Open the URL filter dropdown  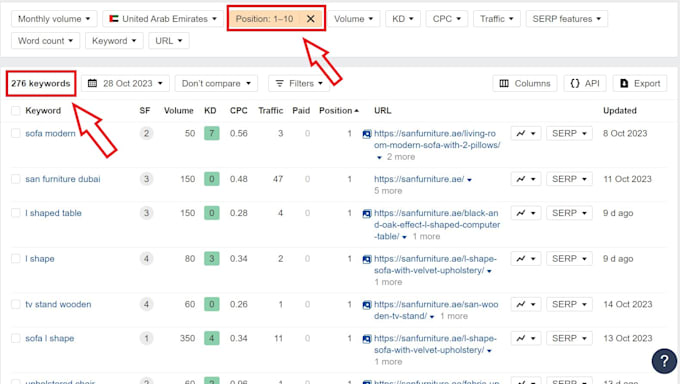169,41
